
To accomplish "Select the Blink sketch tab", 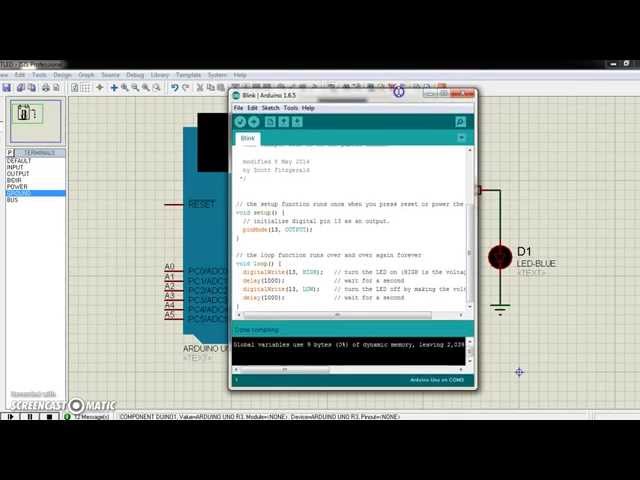I will (248, 138).
